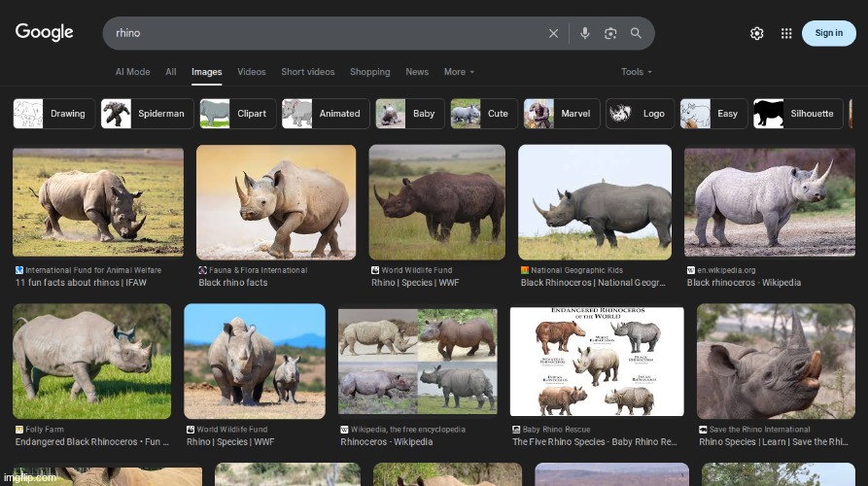The width and height of the screenshot is (868, 486).
Task: Click the Folly Farm favicon
Action: coord(19,429)
